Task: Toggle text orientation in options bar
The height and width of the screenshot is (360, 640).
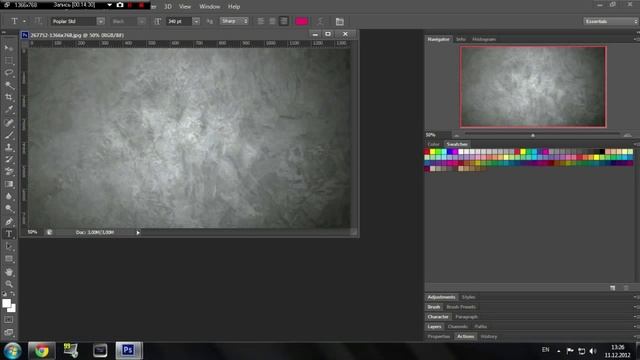Action: pos(38,21)
